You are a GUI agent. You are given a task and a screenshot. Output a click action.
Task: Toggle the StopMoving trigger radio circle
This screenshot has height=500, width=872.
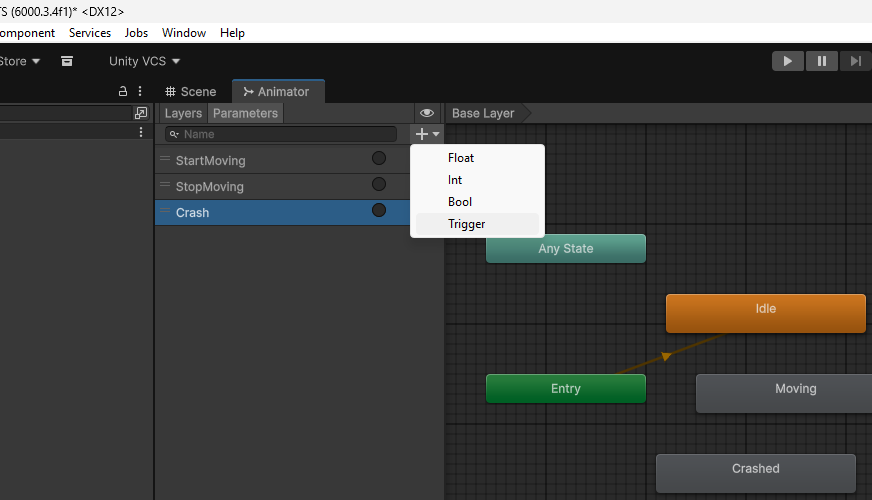point(379,184)
